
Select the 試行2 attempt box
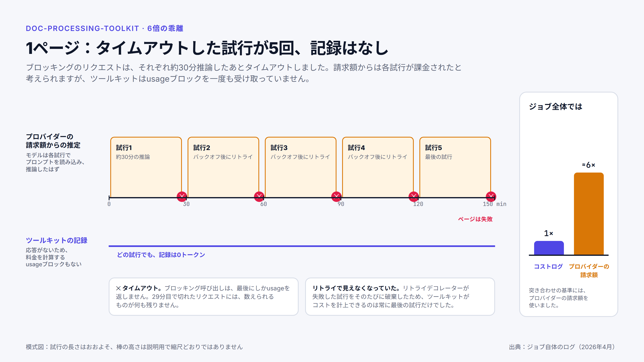223,167
